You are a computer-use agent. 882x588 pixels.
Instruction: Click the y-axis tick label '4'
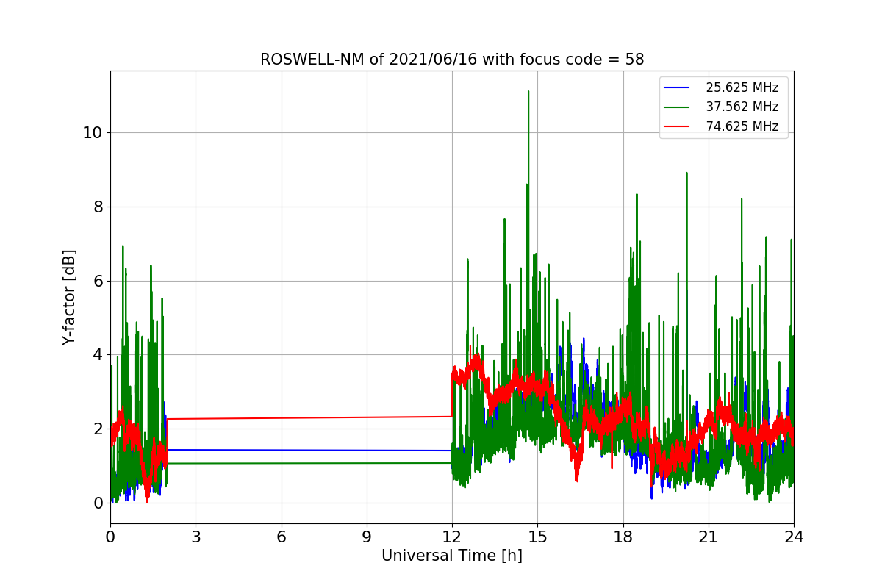point(98,355)
